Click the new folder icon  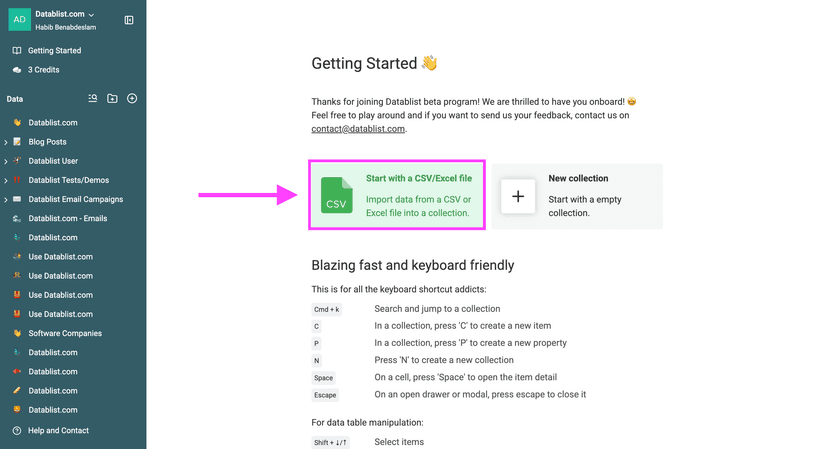coord(112,98)
